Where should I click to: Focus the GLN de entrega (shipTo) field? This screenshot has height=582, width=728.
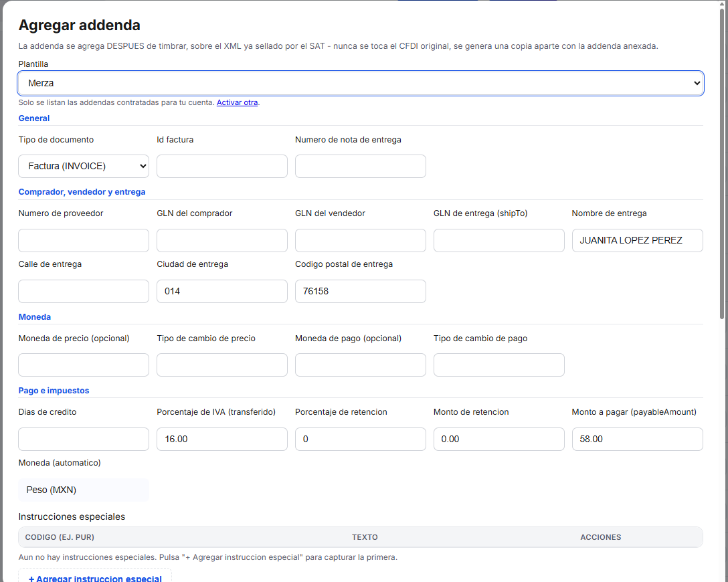click(498, 240)
